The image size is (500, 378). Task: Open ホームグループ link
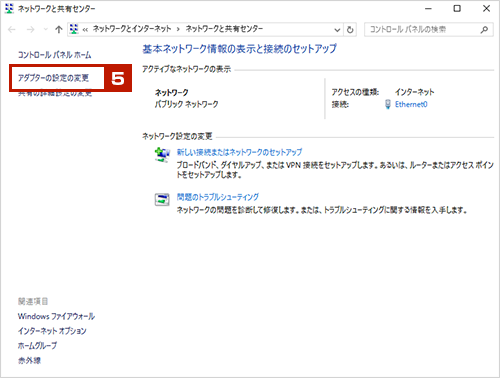37,346
